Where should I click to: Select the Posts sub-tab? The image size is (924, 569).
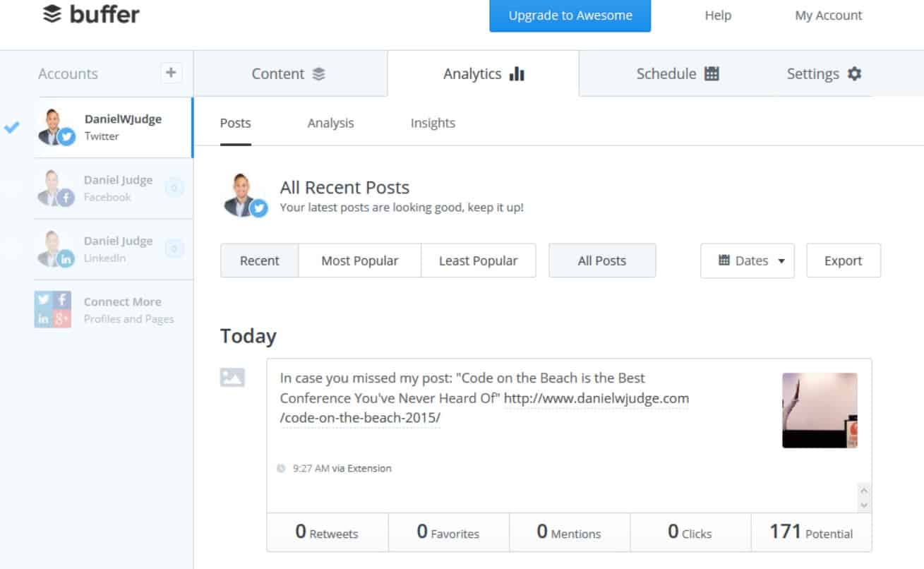click(x=235, y=124)
